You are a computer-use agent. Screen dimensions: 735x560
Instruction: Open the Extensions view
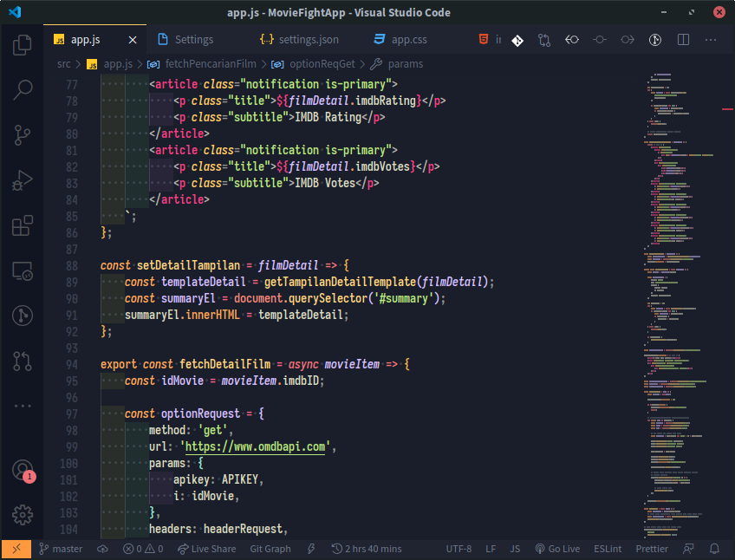pyautogui.click(x=22, y=225)
